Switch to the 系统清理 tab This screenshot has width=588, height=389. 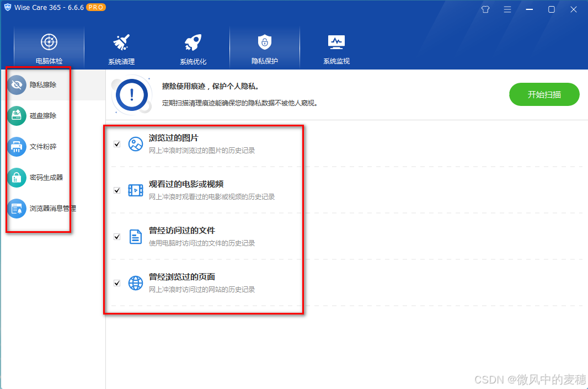click(121, 47)
